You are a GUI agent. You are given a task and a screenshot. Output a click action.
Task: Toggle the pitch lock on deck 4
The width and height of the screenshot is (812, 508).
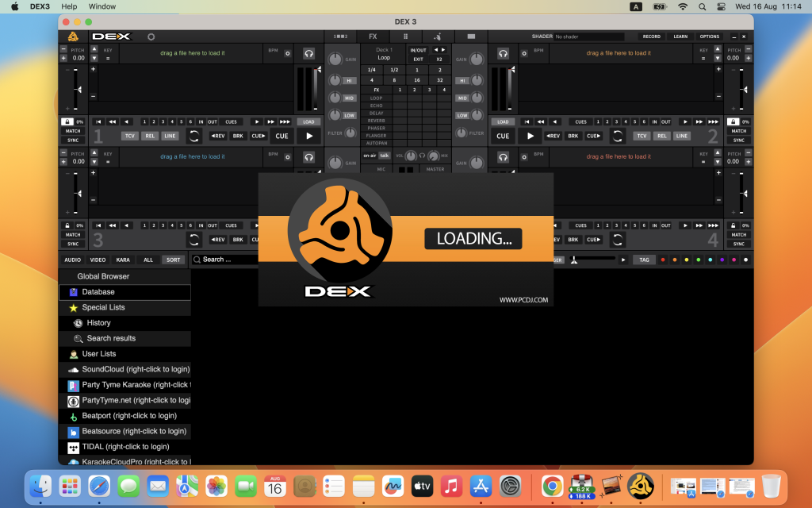point(733,225)
